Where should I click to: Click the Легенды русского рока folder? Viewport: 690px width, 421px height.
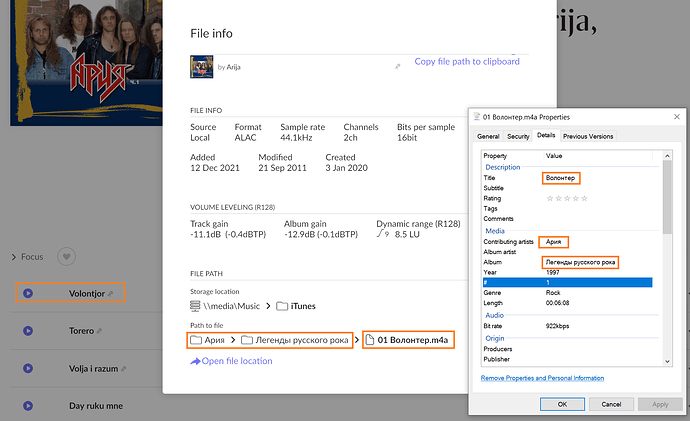coord(295,340)
